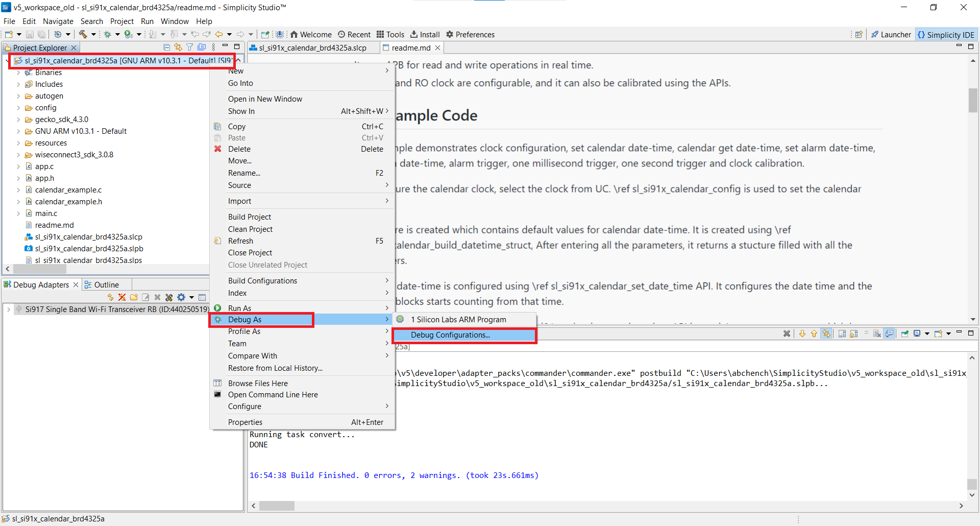
Task: Click the Launcher perspective icon
Action: click(891, 35)
